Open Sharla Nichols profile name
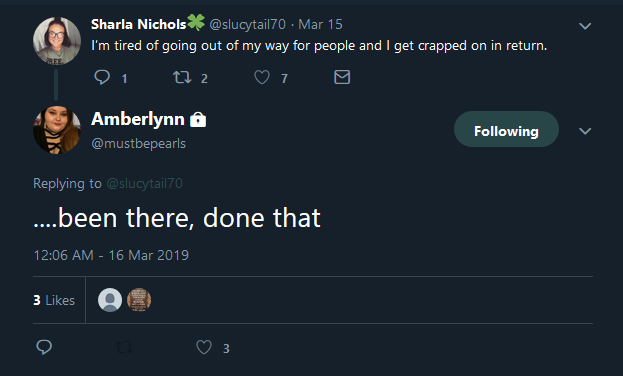 139,24
